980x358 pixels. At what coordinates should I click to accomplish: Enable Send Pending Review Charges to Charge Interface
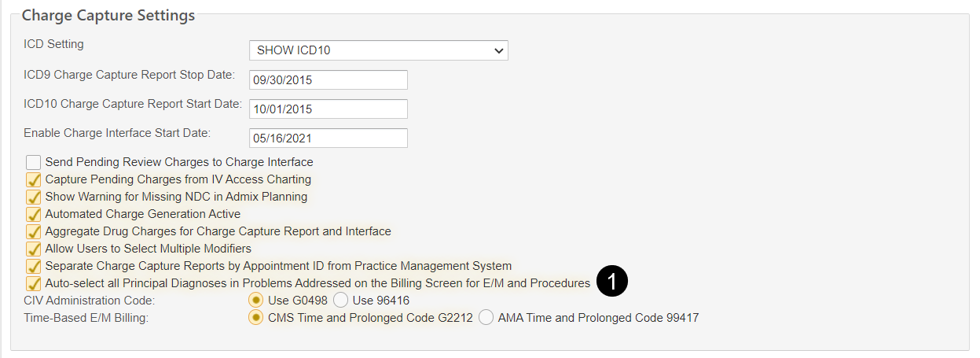(33, 163)
